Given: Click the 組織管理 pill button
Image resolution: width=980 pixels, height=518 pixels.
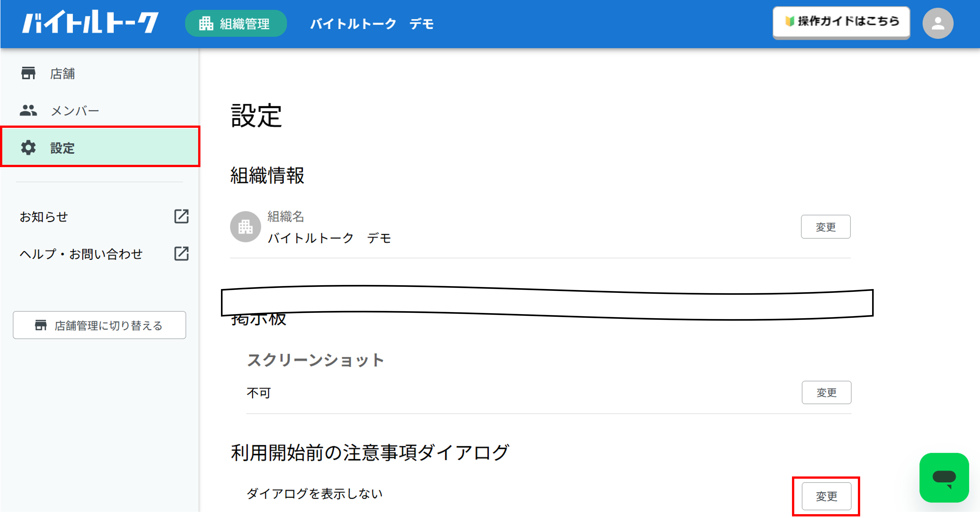Looking at the screenshot, I should click(x=236, y=24).
